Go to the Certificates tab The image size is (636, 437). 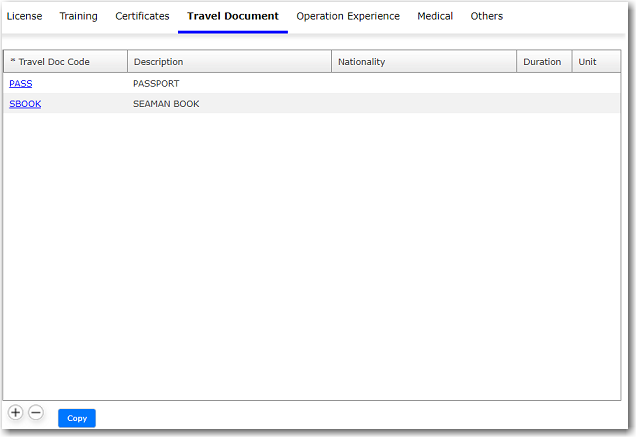(x=142, y=16)
